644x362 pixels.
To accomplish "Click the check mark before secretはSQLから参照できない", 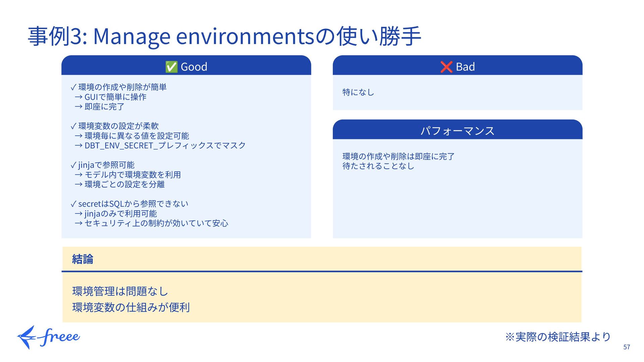I will (x=73, y=204).
